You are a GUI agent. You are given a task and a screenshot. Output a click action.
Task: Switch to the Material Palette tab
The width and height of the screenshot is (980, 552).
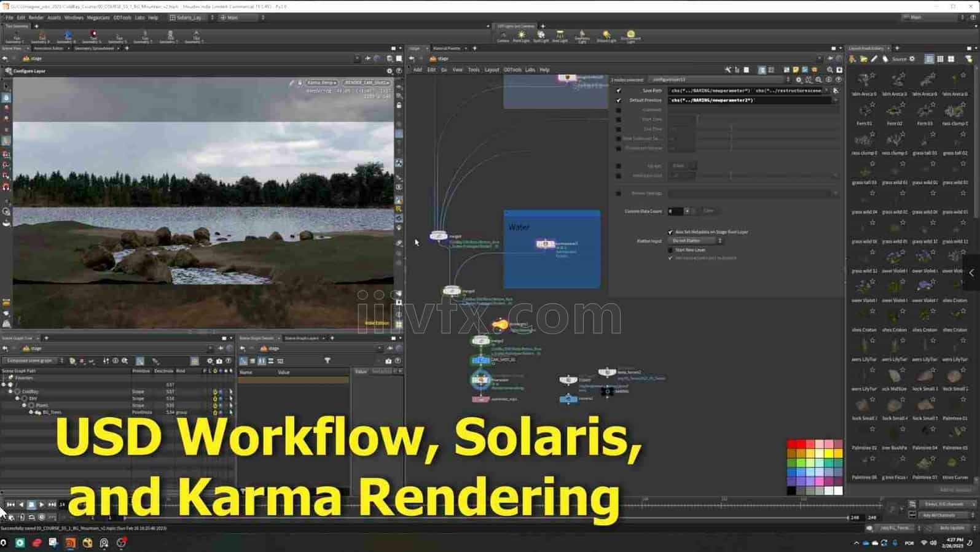447,48
